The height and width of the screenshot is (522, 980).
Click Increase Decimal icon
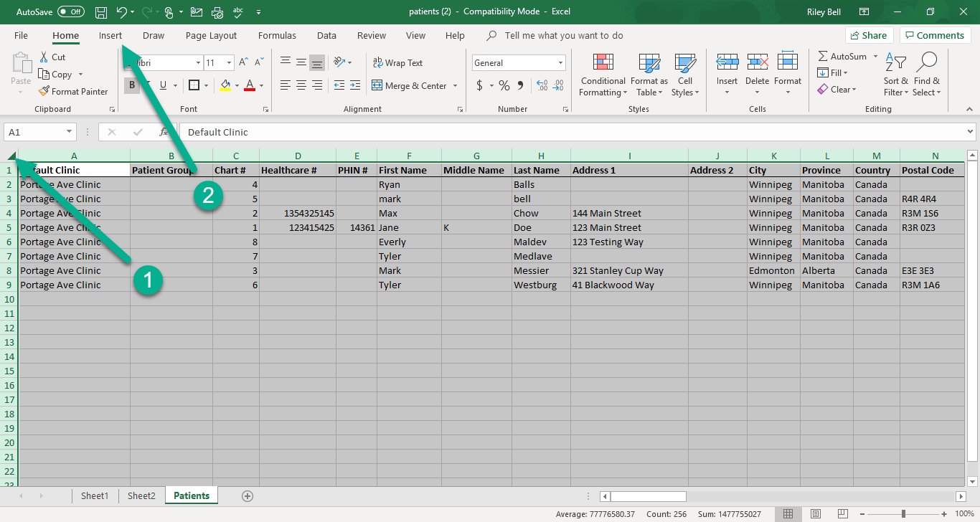pos(542,85)
